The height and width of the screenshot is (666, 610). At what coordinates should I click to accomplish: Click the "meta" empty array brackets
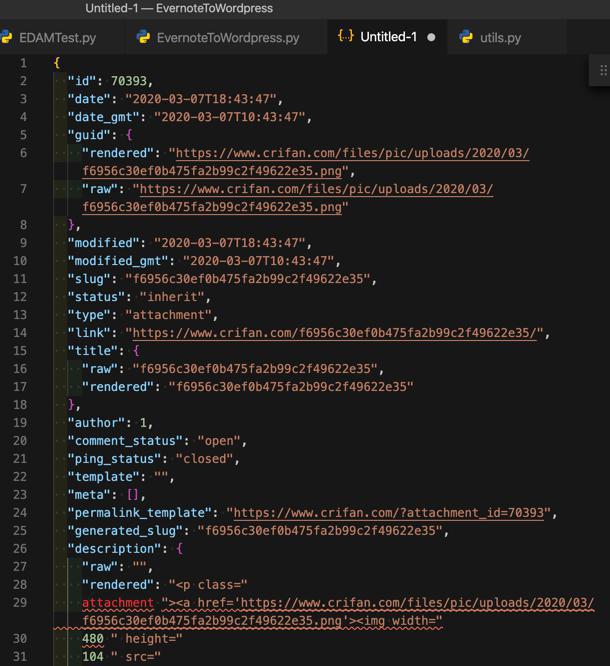[x=133, y=495]
